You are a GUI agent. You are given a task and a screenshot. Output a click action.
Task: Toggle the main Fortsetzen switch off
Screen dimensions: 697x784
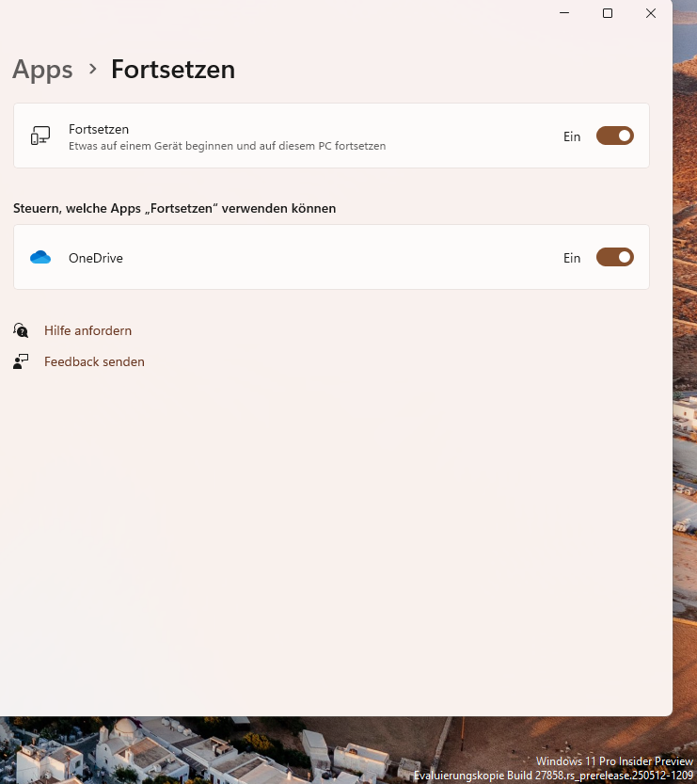point(614,136)
